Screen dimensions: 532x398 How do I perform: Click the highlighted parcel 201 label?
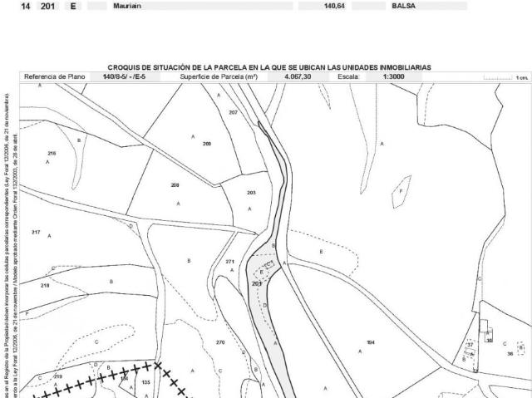(257, 284)
